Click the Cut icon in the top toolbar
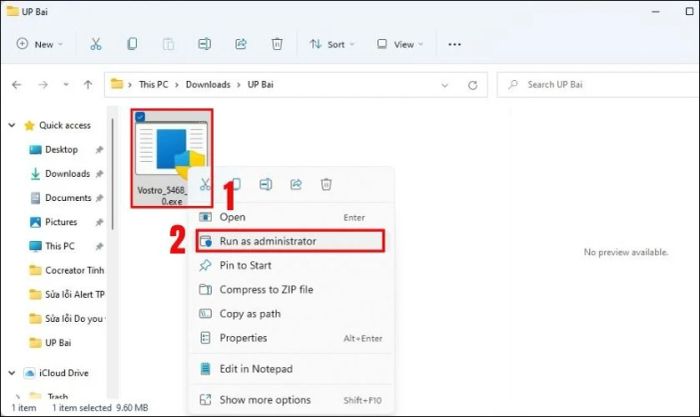The height and width of the screenshot is (417, 700). [96, 44]
